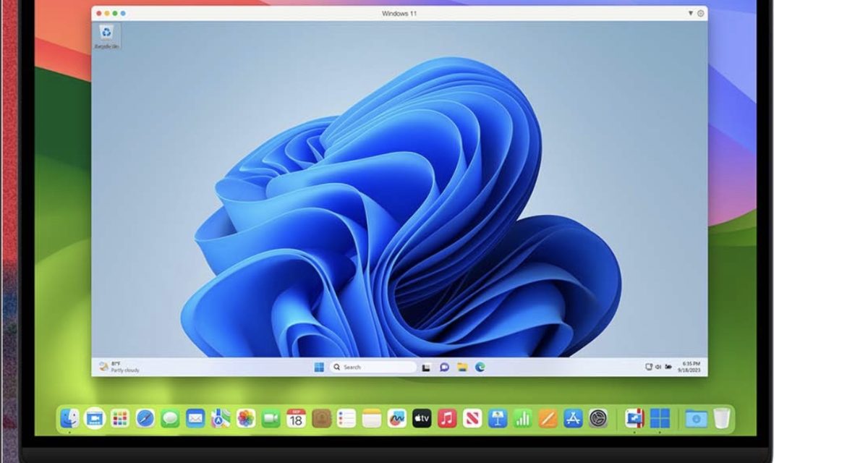The height and width of the screenshot is (463, 868).
Task: Open the App Store from the Dock
Action: [573, 418]
